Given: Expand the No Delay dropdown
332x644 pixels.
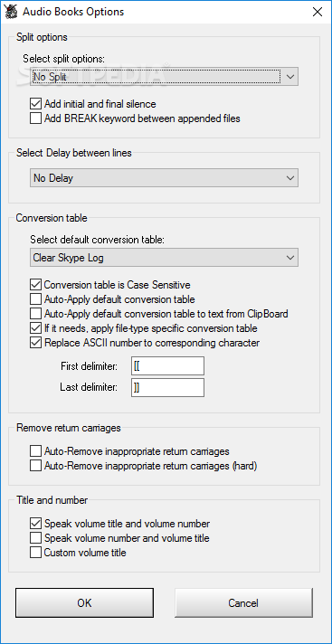Looking at the screenshot, I should tap(164, 178).
